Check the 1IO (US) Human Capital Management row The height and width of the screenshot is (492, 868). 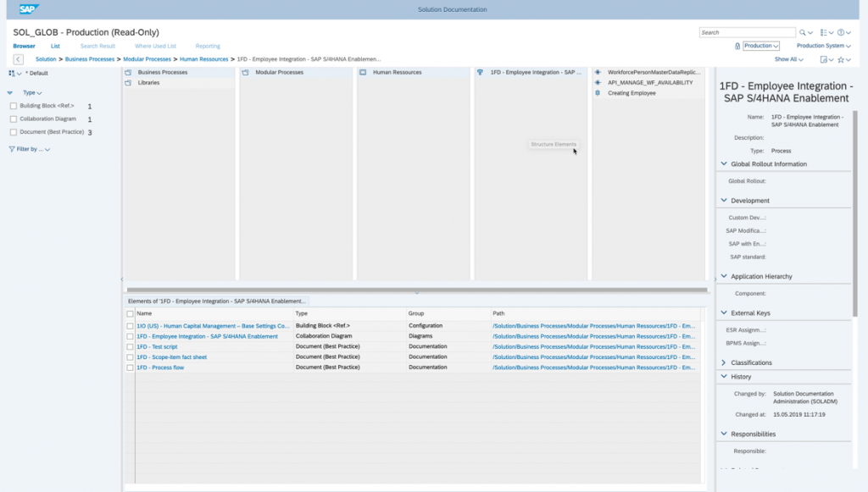(x=130, y=326)
